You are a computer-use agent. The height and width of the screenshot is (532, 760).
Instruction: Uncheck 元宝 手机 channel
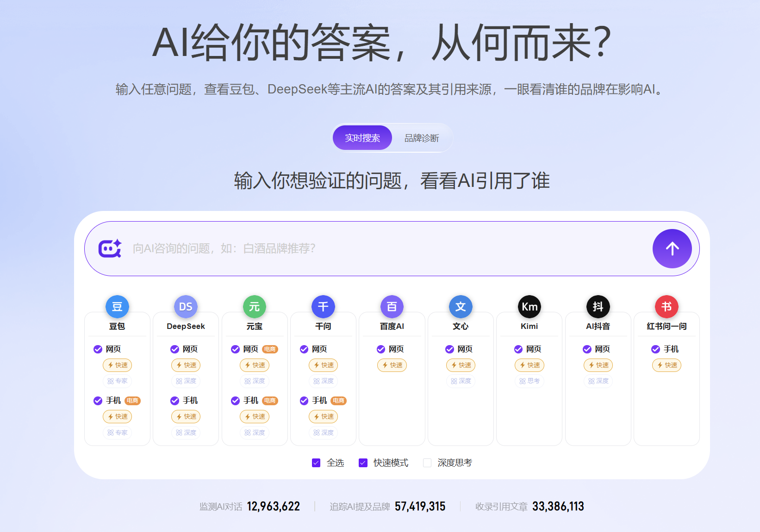pyautogui.click(x=235, y=401)
